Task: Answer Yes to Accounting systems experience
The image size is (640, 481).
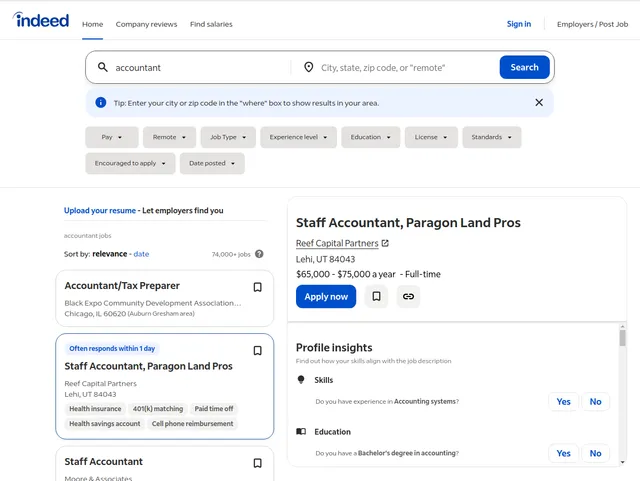Action: (x=563, y=401)
